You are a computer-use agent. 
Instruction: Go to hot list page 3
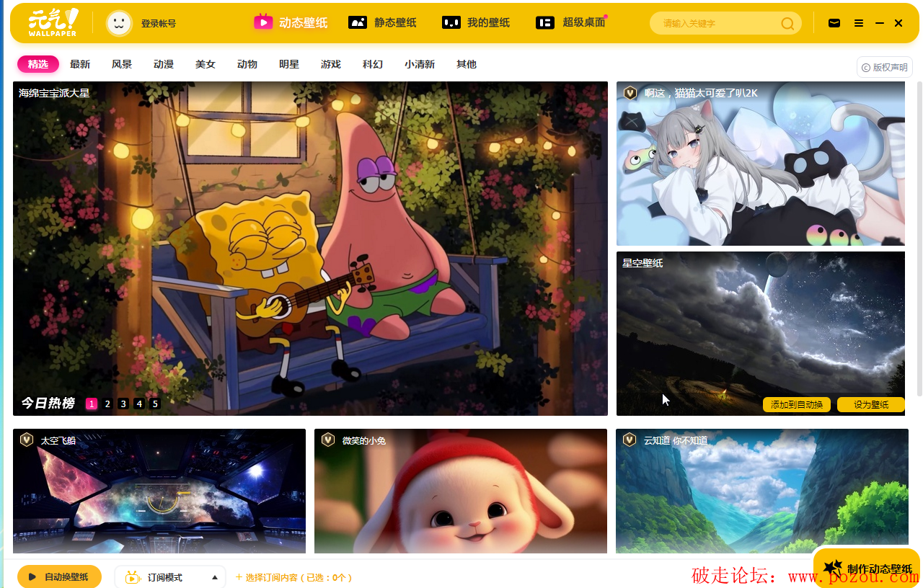click(123, 404)
